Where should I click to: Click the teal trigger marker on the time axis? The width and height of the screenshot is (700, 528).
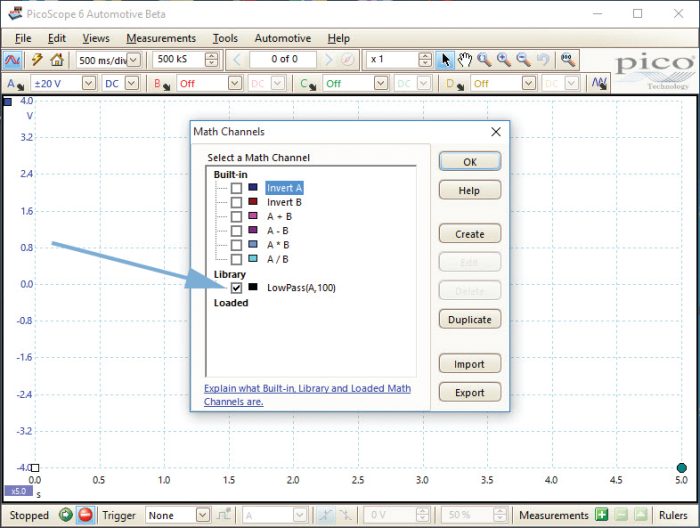coord(681,468)
